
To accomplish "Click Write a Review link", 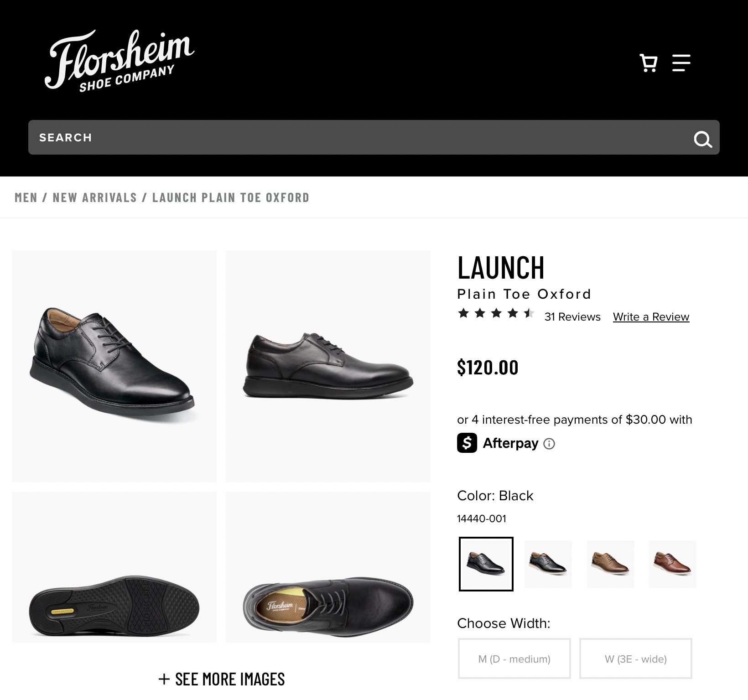I will tap(651, 317).
